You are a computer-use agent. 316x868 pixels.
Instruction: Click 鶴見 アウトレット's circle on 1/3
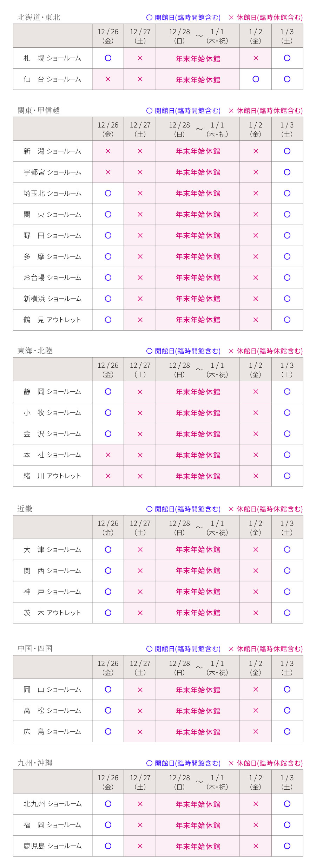tap(287, 320)
